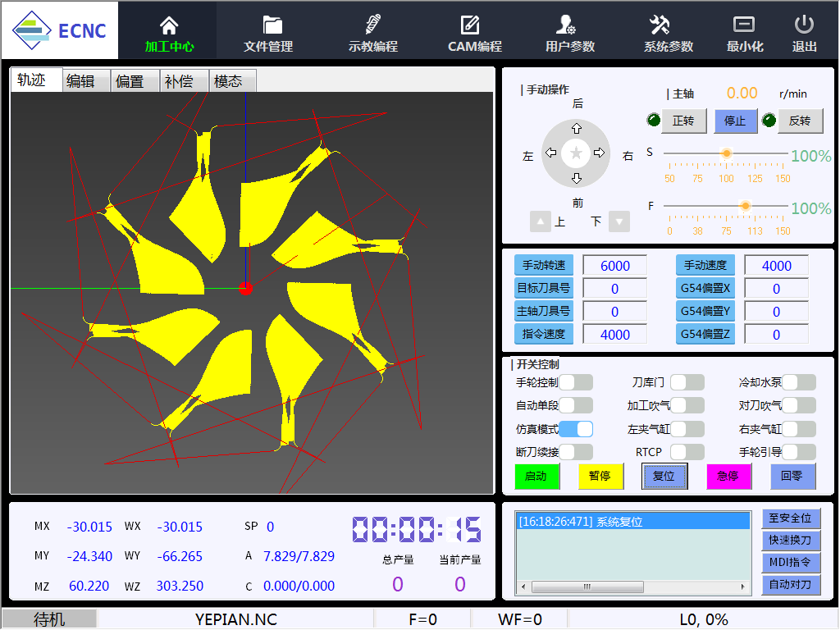Click the 待机 status indicator
840x630 pixels.
pos(49,619)
